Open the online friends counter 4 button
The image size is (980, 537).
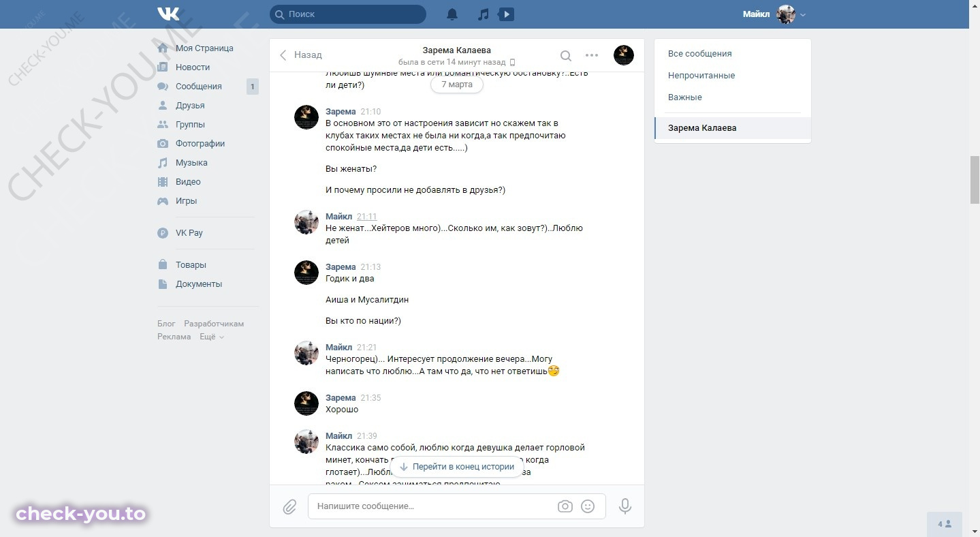click(945, 524)
